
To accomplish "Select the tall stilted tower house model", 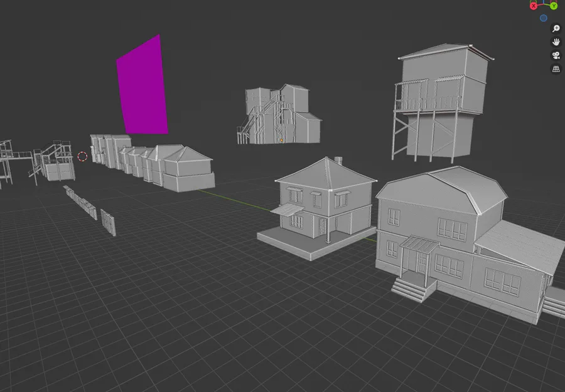I will [x=441, y=103].
